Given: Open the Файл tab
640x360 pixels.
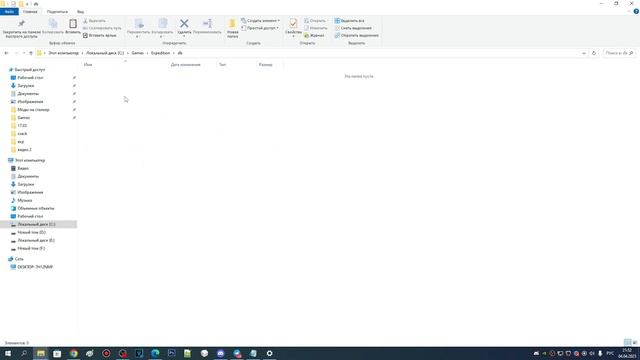Looking at the screenshot, I should [x=9, y=11].
